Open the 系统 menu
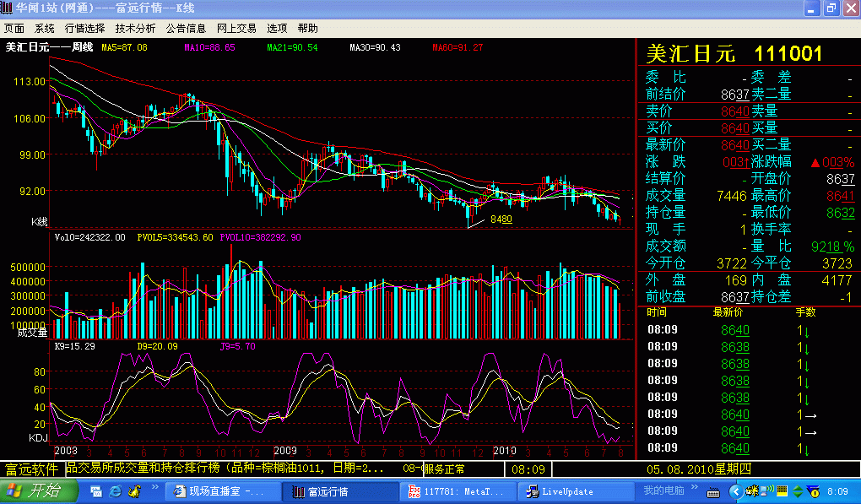Image resolution: width=861 pixels, height=504 pixels. [x=45, y=29]
